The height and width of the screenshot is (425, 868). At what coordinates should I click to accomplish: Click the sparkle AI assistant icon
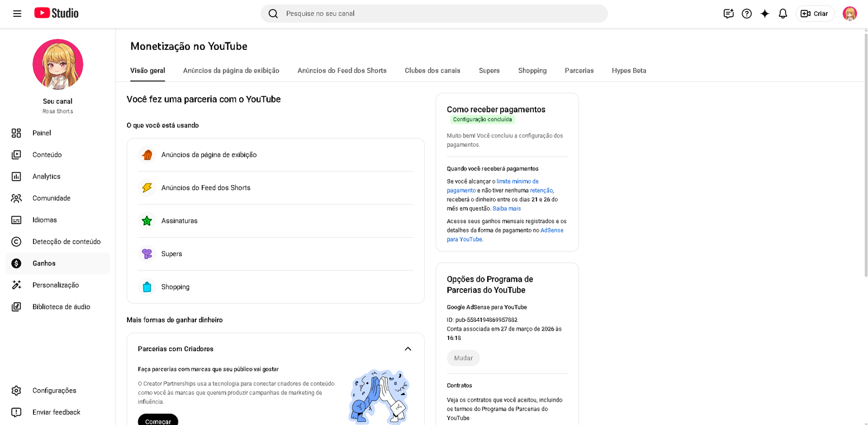pos(765,14)
